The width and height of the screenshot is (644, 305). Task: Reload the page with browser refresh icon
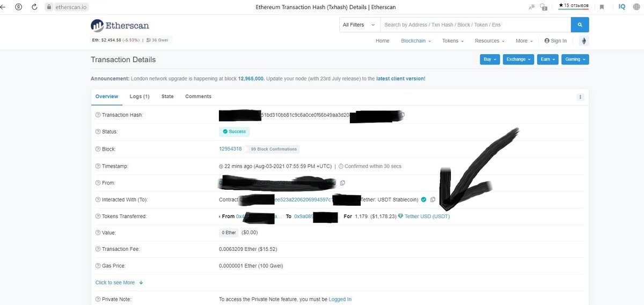pyautogui.click(x=35, y=7)
